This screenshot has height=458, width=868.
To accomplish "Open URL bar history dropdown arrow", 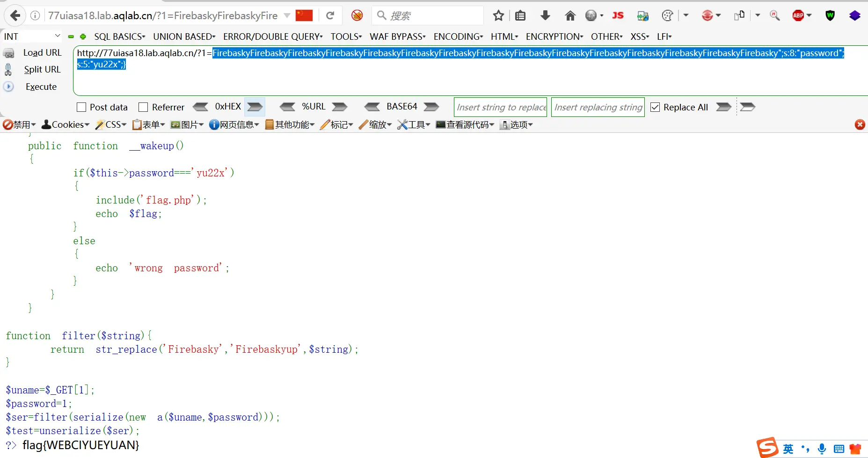I will coord(287,16).
